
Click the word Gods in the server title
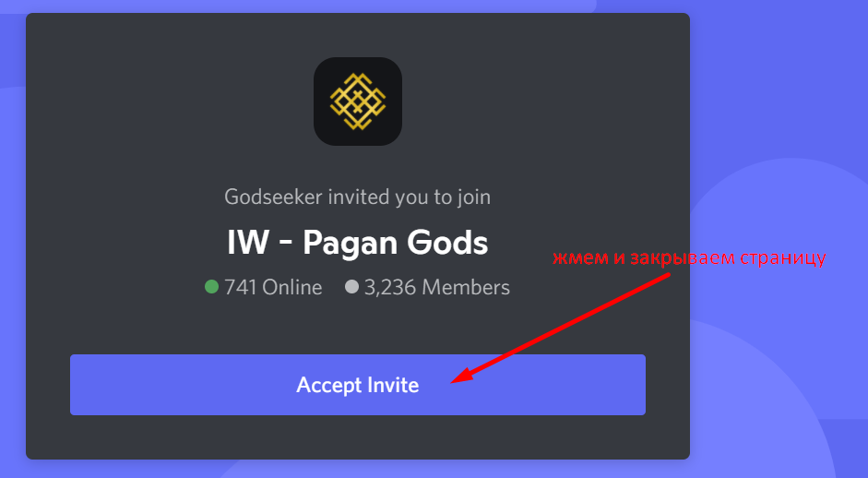[447, 243]
